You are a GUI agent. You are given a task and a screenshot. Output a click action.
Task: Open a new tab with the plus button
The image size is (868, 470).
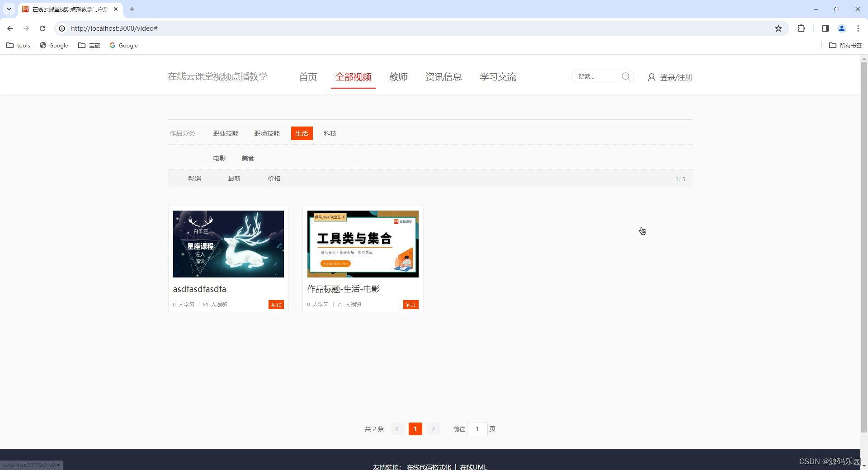pyautogui.click(x=132, y=9)
